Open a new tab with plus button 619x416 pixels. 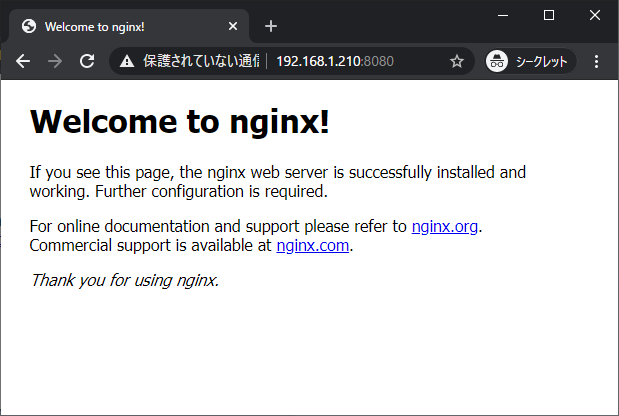[x=271, y=26]
